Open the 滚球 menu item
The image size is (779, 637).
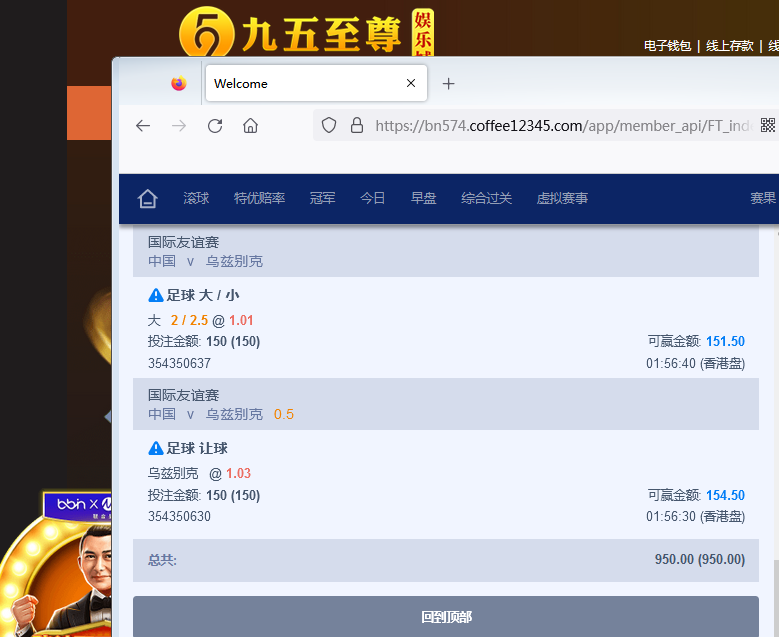click(196, 198)
